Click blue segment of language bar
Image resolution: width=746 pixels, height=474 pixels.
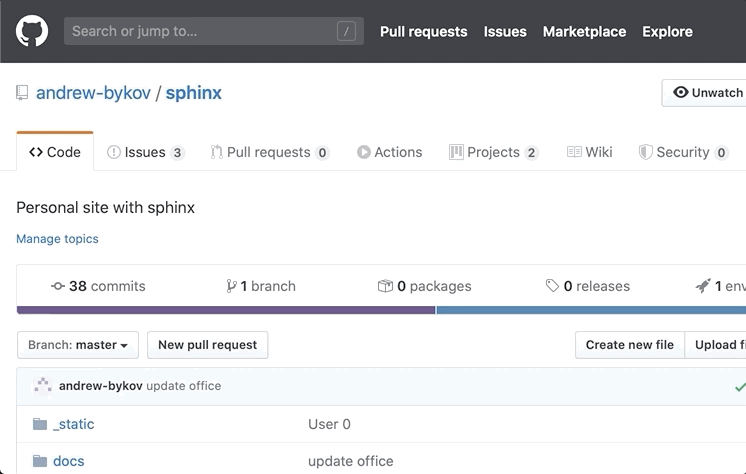click(591, 310)
